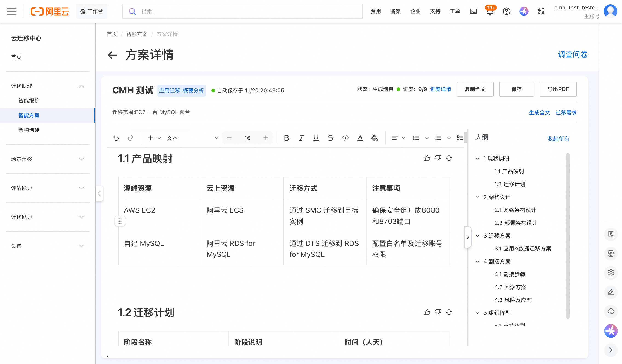622x364 pixels.
Task: Open the Cloud Shell terminal icon
Action: click(473, 11)
